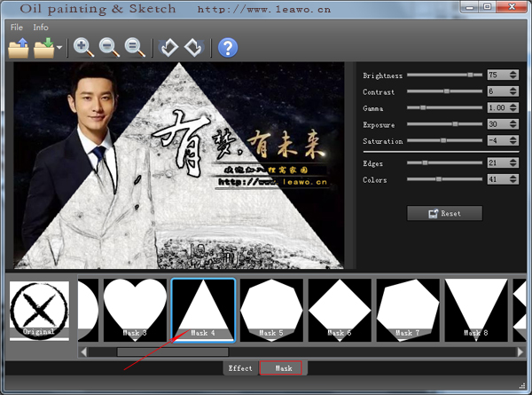
Task: Rotate image left icon
Action: pyautogui.click(x=168, y=48)
